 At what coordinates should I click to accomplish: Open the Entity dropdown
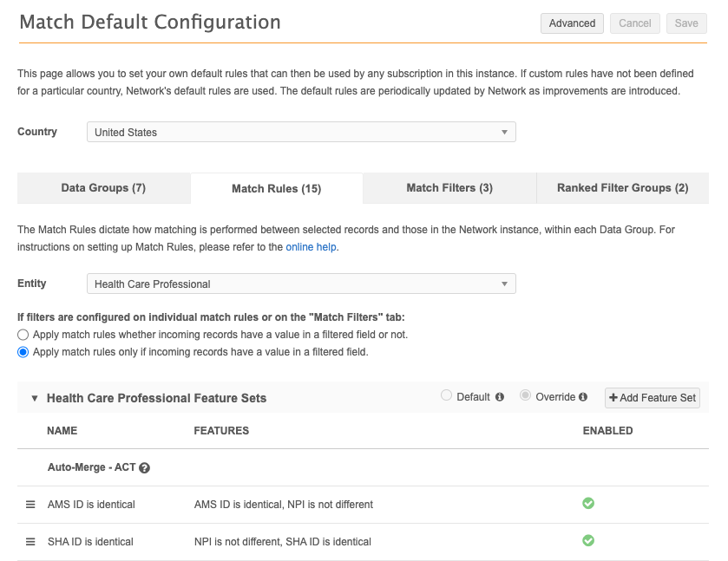point(301,284)
